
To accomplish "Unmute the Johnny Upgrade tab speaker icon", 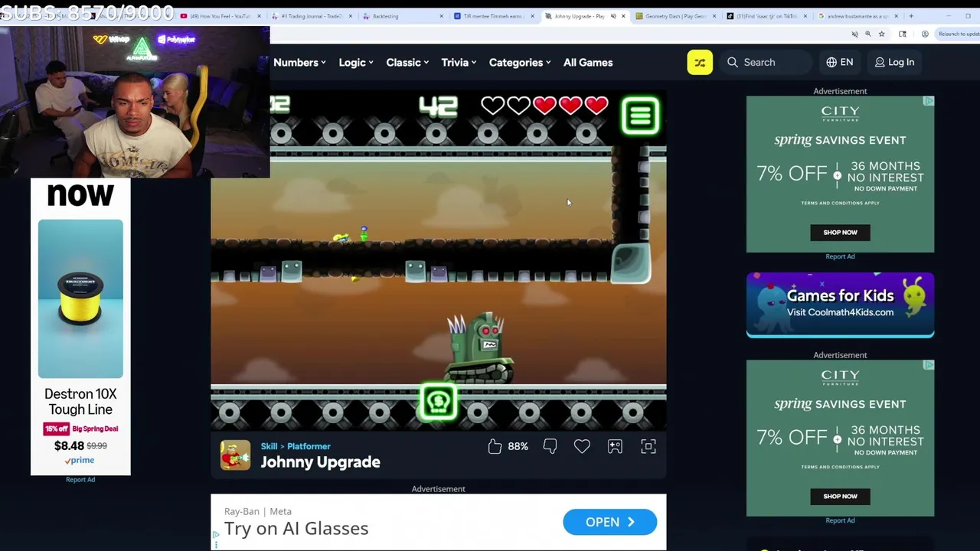I will pos(613,16).
